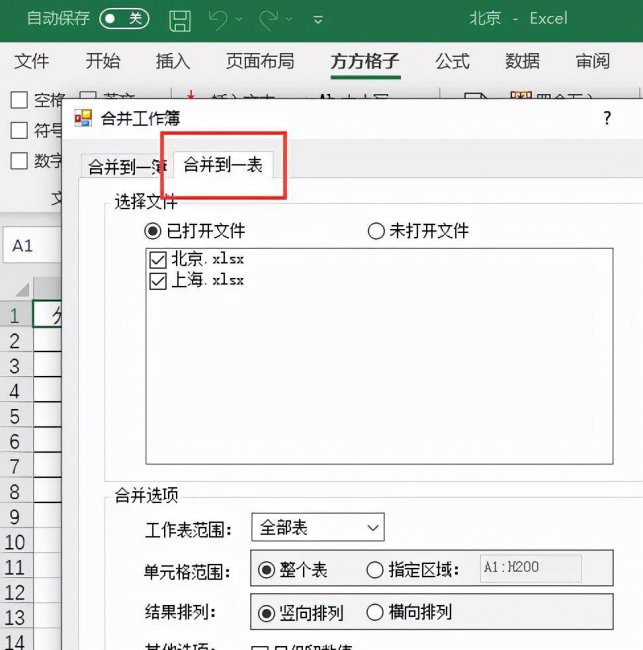Screen dimensions: 643x650
Task: Check the 空格 checkbox in ribbon
Action: coord(19,100)
